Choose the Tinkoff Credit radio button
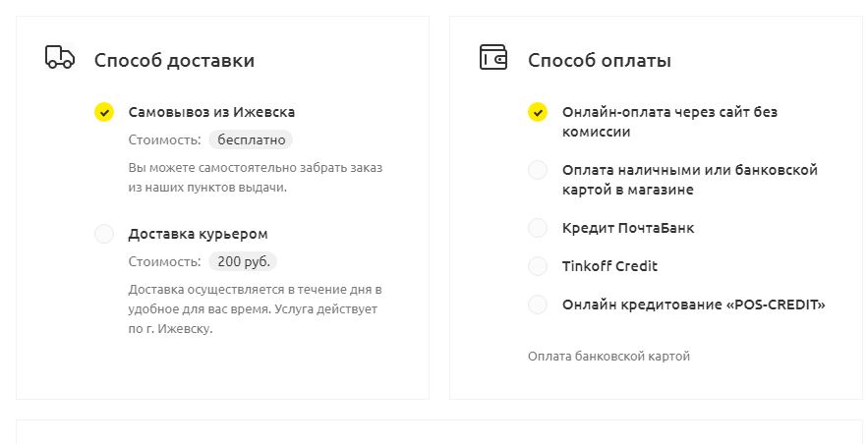This screenshot has height=444, width=868. point(538,266)
